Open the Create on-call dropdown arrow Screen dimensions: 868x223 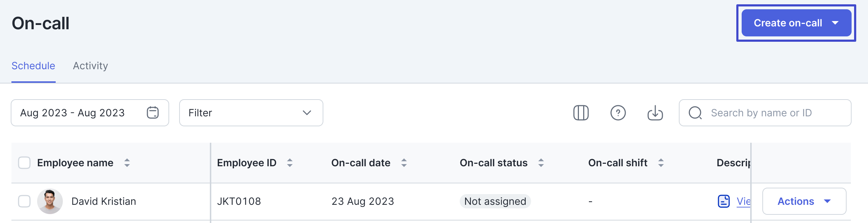coord(835,23)
